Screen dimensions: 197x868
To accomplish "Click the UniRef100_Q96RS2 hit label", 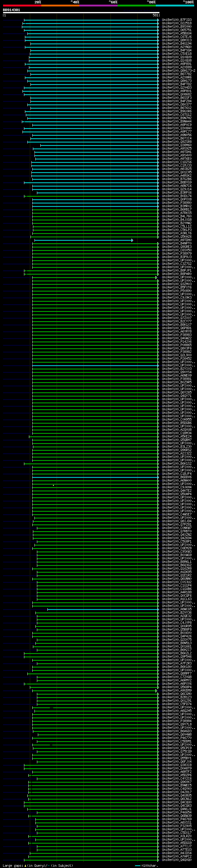I will (176, 450).
